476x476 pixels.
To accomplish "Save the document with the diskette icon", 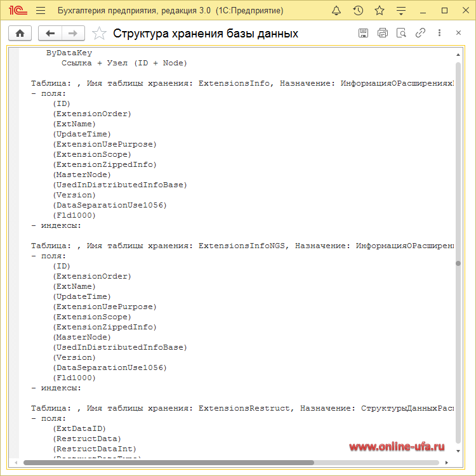I will (363, 33).
